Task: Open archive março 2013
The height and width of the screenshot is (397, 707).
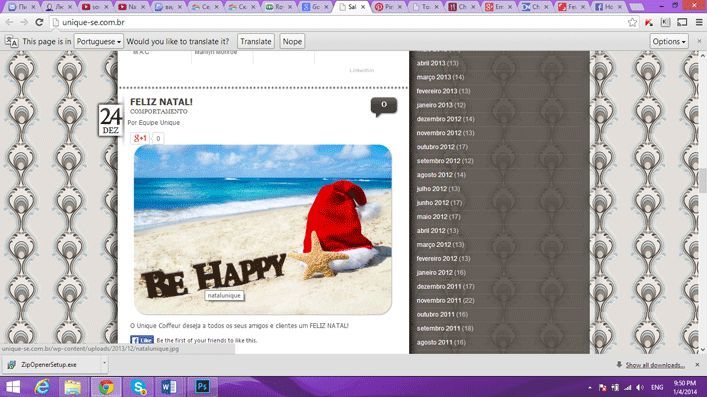Action: coord(440,77)
